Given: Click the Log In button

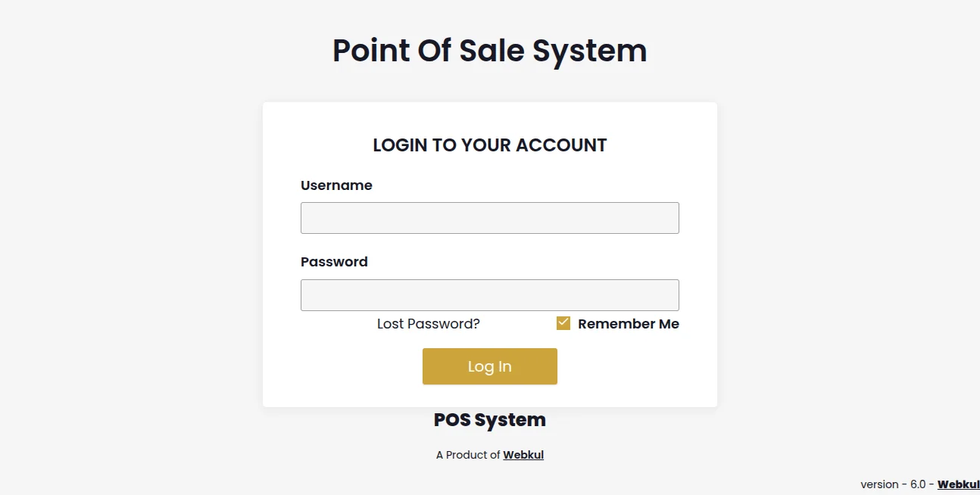Looking at the screenshot, I should 489,366.
